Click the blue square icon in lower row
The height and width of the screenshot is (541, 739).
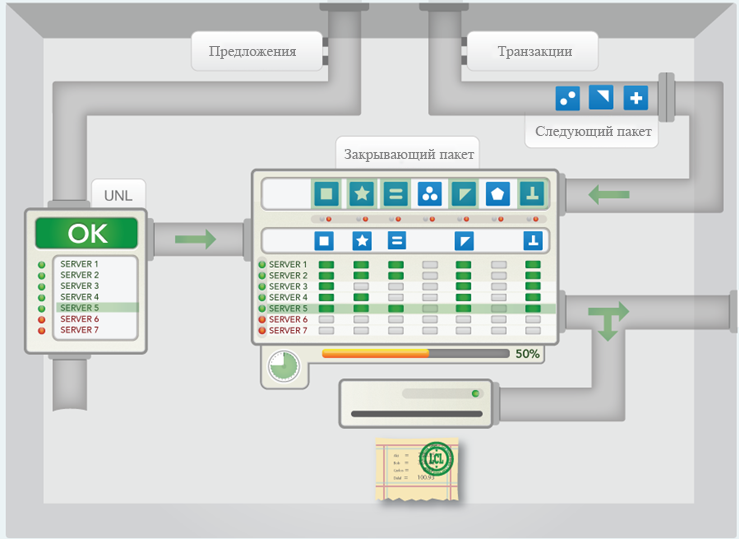click(324, 241)
